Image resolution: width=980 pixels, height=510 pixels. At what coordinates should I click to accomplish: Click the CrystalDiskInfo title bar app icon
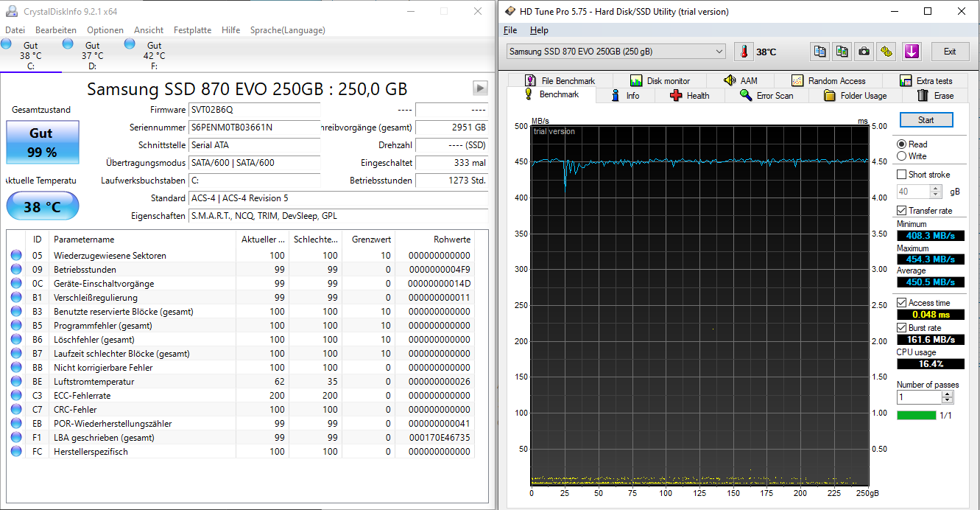pyautogui.click(x=12, y=11)
